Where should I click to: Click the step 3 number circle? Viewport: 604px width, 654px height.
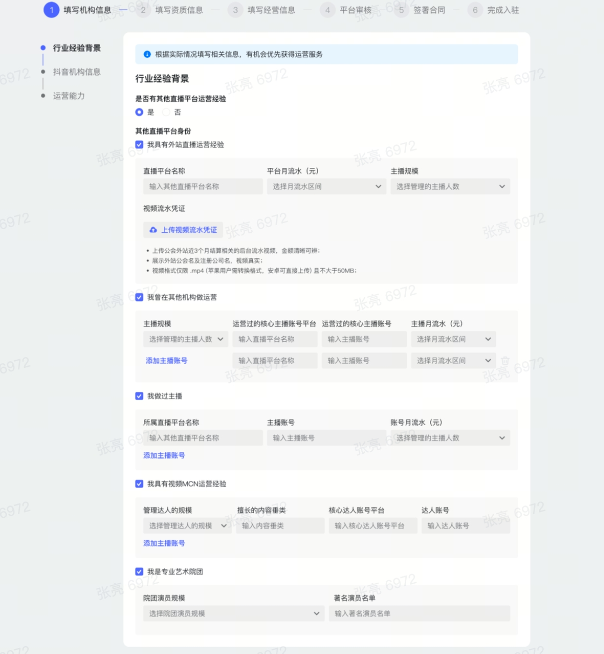click(x=236, y=10)
